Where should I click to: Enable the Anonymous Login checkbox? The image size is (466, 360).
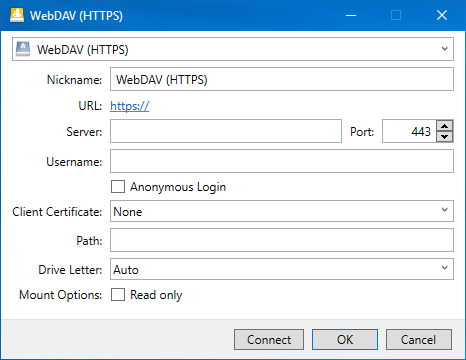pyautogui.click(x=118, y=187)
